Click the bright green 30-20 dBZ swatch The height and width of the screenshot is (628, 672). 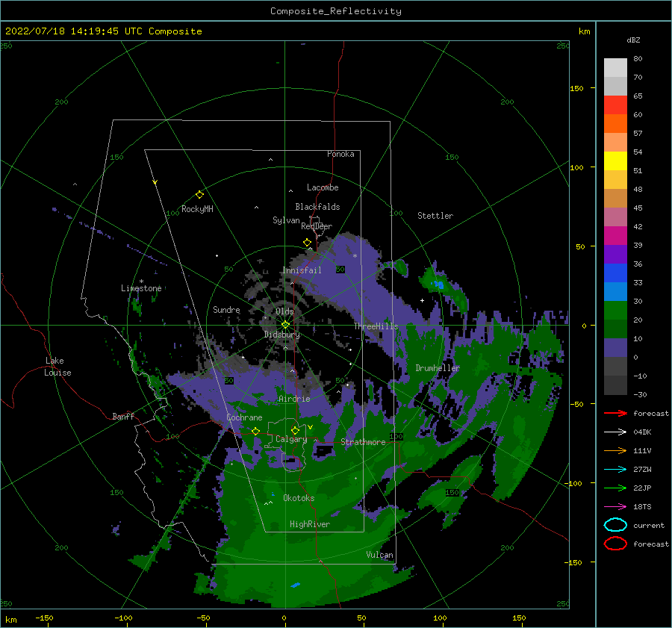pos(615,310)
